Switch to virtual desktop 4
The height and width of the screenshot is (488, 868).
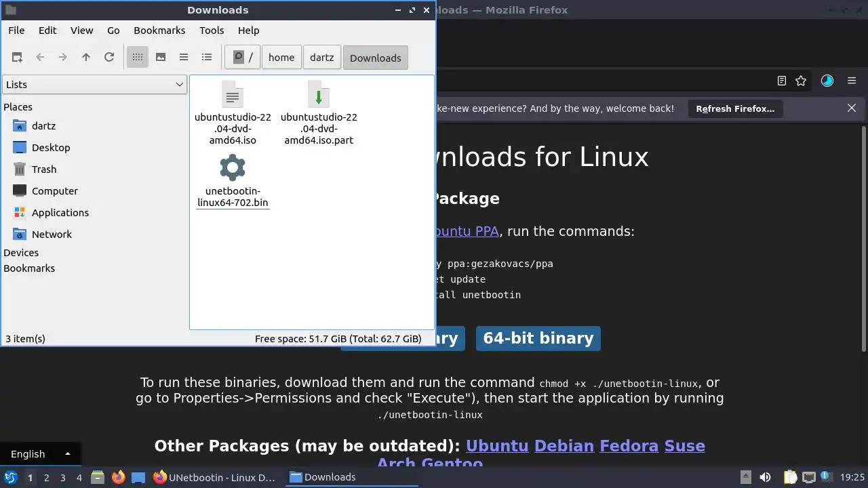click(79, 478)
